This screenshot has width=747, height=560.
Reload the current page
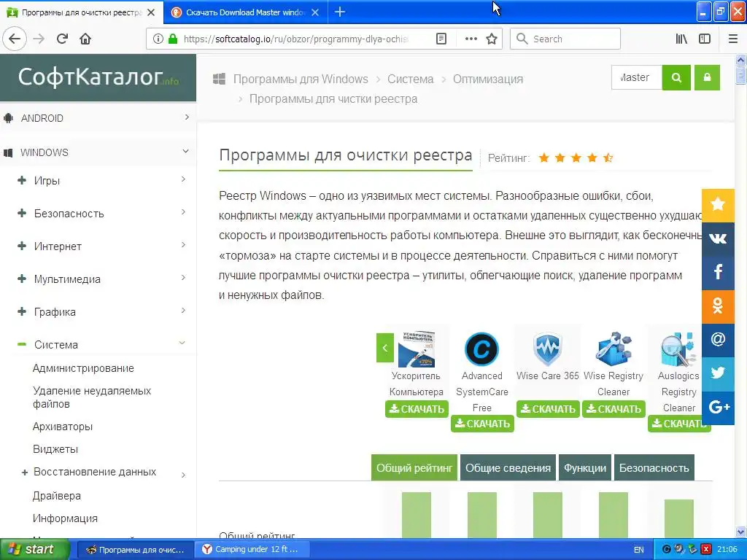tap(62, 39)
